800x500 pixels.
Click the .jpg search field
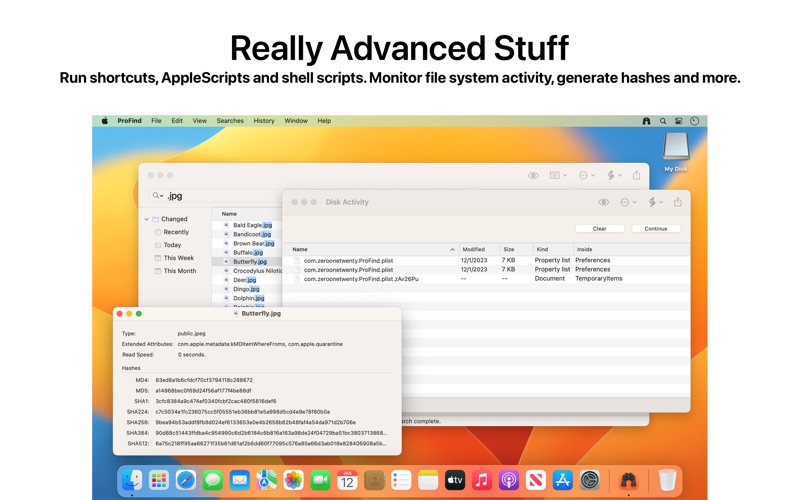[x=214, y=195]
